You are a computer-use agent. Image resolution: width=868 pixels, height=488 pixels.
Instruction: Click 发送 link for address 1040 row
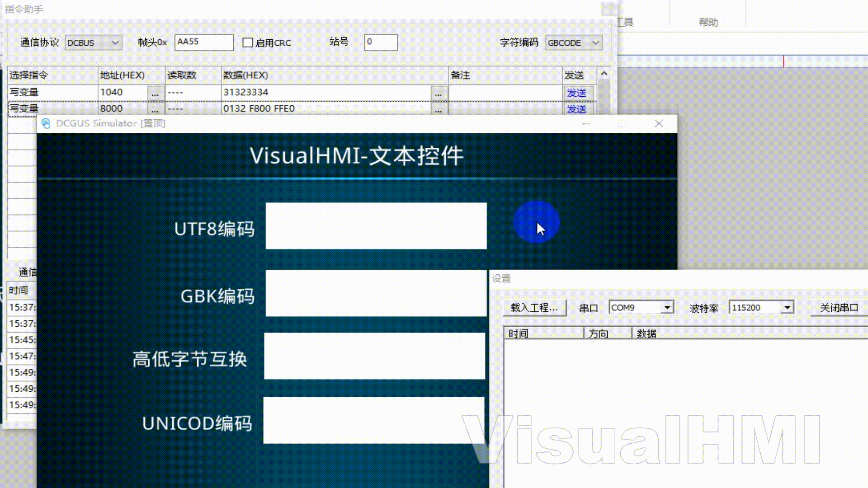tap(576, 93)
